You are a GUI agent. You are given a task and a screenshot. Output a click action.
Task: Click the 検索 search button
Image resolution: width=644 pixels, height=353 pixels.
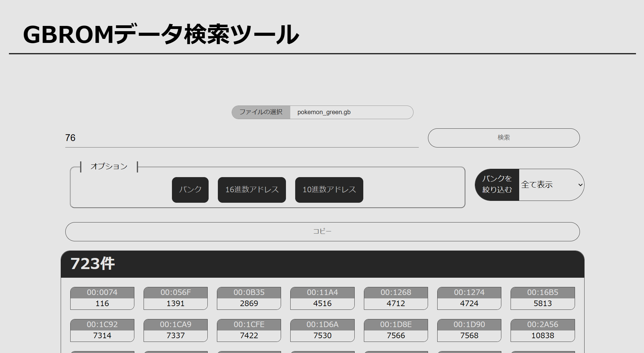pos(503,138)
